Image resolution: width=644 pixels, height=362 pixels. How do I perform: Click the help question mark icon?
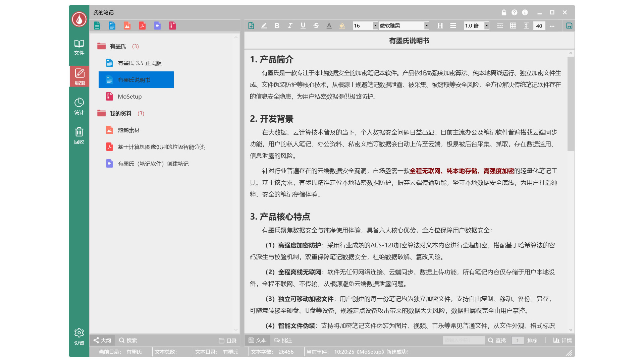click(514, 12)
